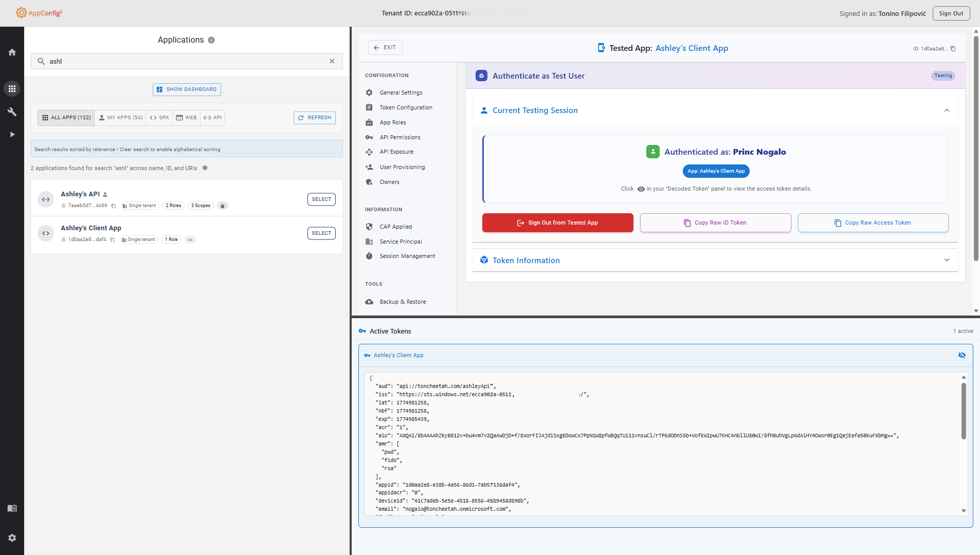The image size is (980, 555).
Task: Show All Apps (122) filter
Action: pyautogui.click(x=66, y=118)
